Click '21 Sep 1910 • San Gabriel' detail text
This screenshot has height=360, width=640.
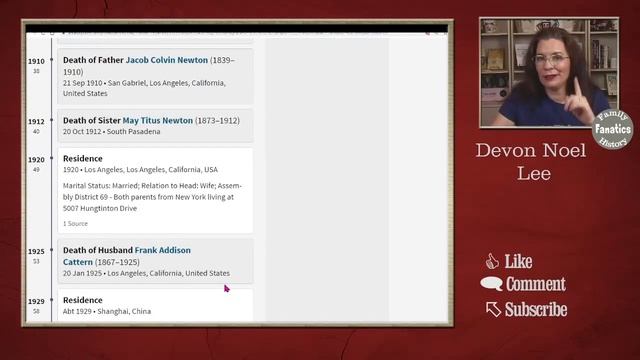[144, 88]
